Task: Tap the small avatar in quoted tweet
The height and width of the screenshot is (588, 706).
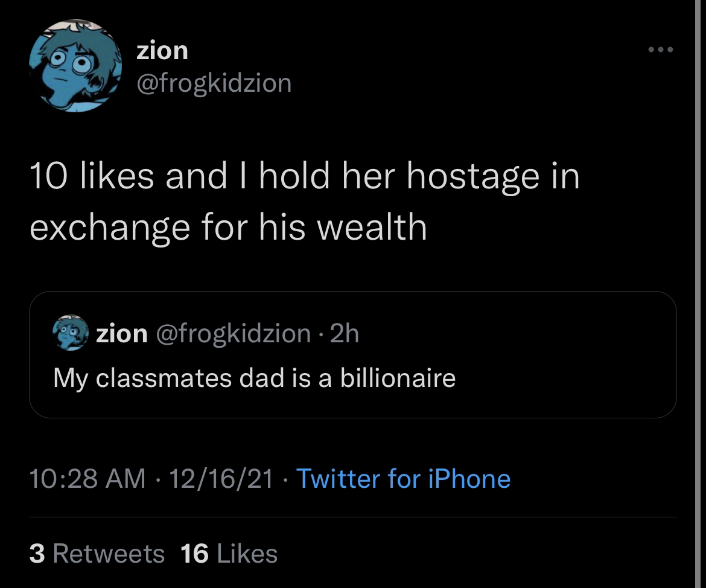Action: tap(71, 333)
